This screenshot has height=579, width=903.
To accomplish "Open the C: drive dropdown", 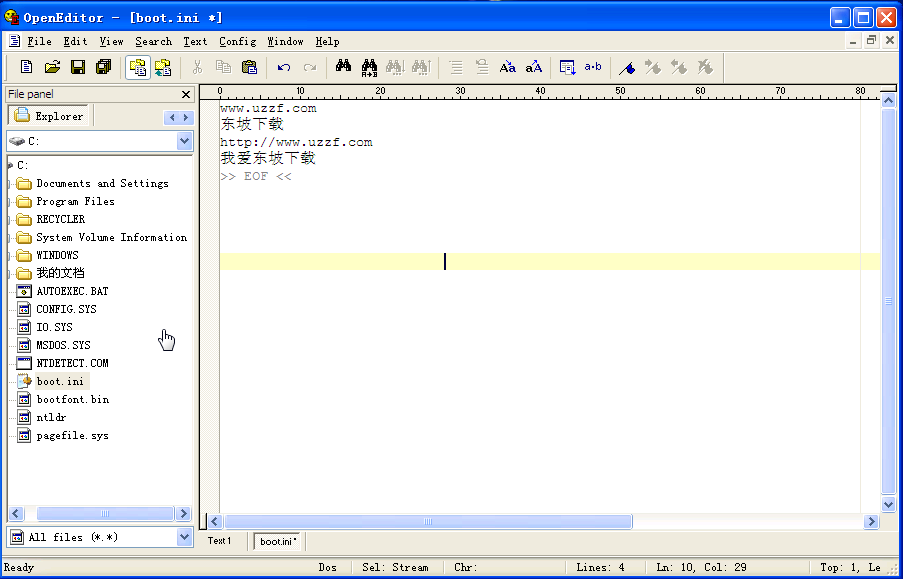I will (x=184, y=141).
